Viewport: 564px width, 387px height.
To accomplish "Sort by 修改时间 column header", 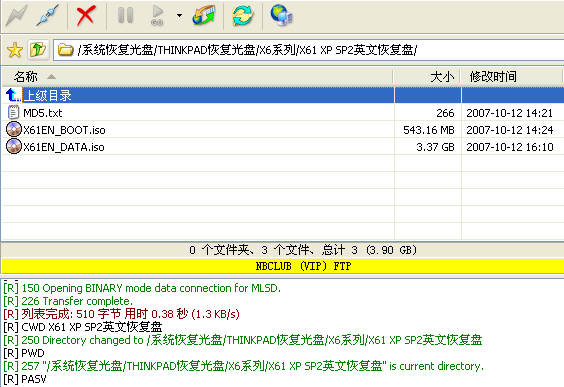I will click(x=511, y=77).
